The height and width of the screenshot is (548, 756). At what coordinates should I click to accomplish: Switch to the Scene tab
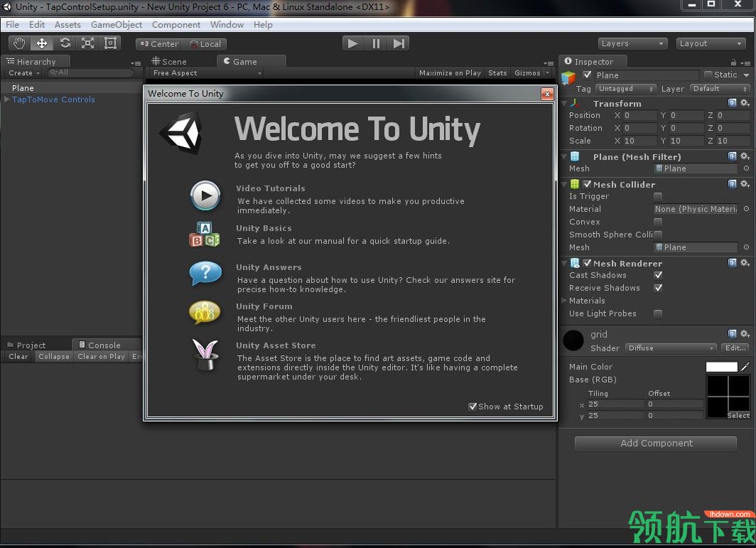click(x=169, y=61)
